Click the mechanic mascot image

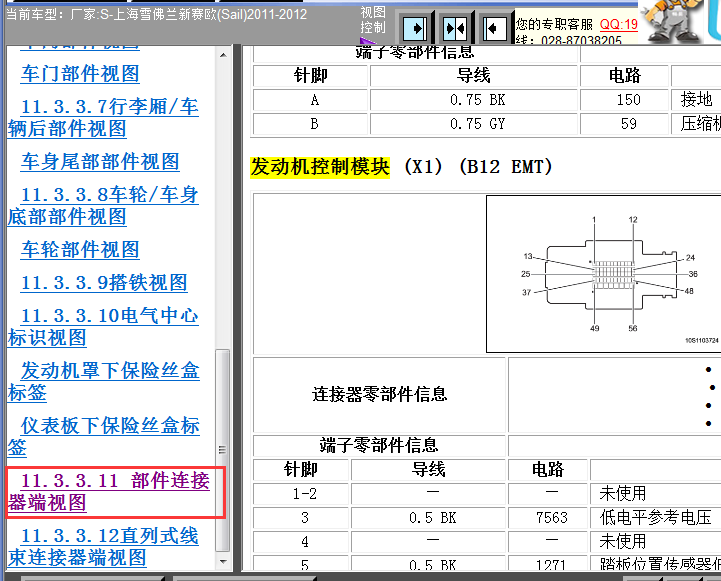tap(672, 21)
